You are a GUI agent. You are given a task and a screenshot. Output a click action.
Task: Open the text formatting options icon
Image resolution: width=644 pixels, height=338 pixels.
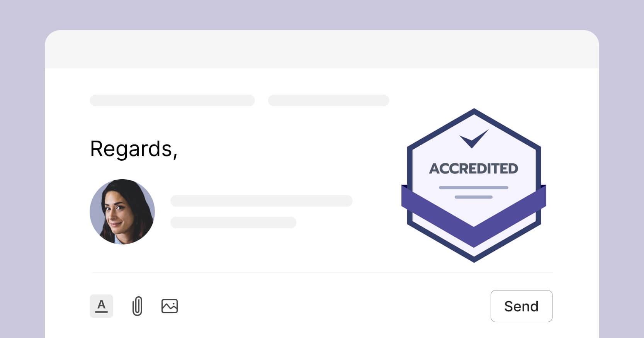click(101, 306)
